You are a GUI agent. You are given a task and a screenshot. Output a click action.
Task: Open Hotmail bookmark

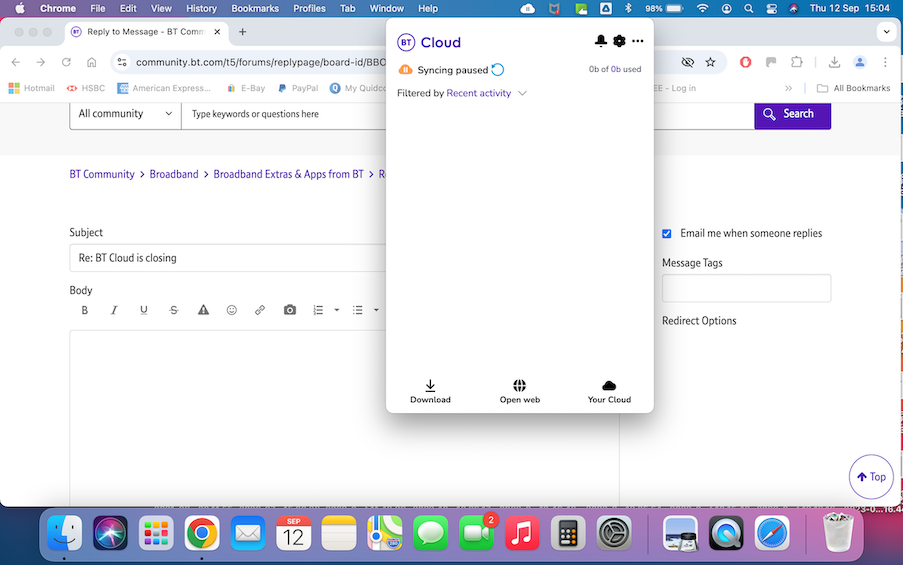[32, 88]
